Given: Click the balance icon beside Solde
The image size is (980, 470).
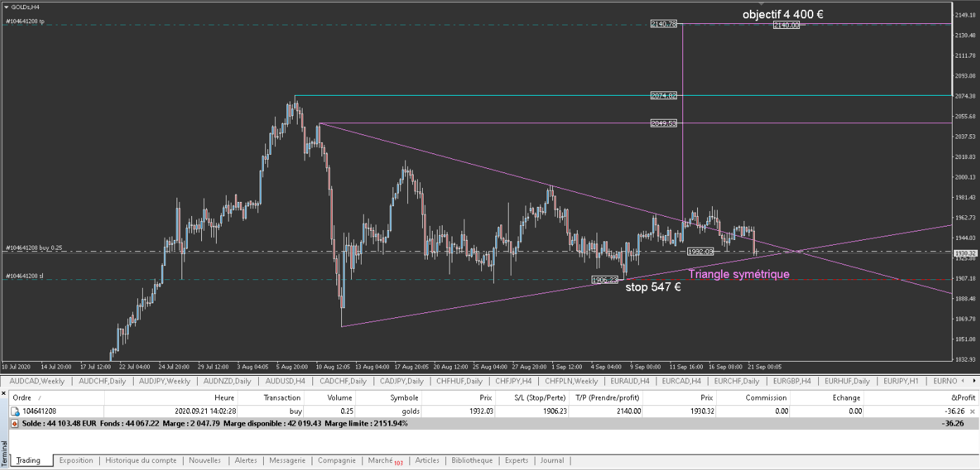Looking at the screenshot, I should click(x=15, y=424).
